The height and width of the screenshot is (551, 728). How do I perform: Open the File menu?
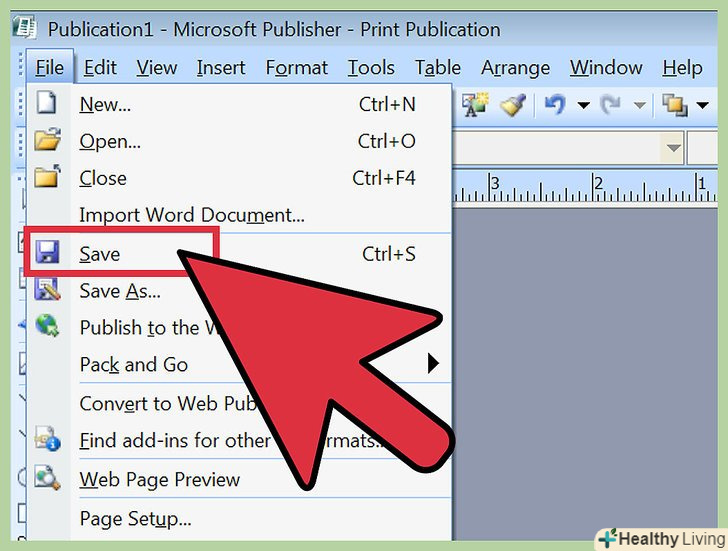(50, 68)
